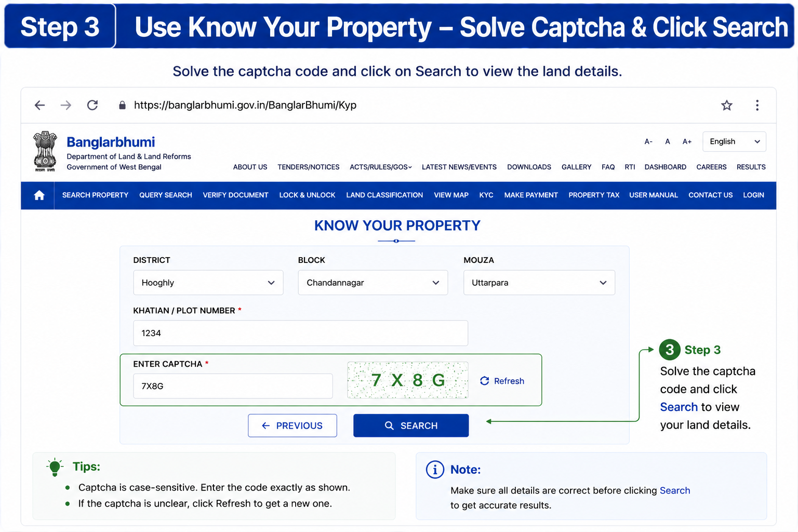Click the browser URL address text
Viewport: 798px width, 532px height.
pos(245,105)
